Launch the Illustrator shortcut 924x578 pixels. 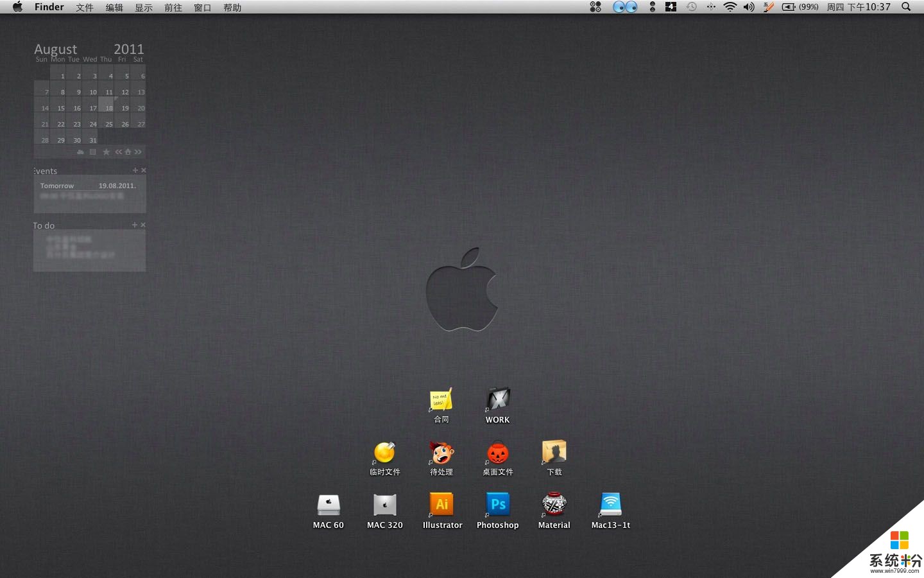pos(441,505)
